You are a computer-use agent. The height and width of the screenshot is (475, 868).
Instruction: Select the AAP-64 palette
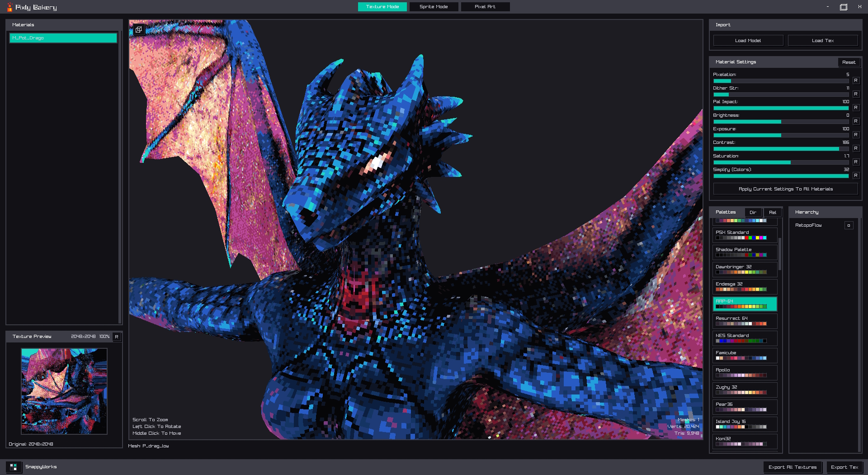[x=745, y=304]
